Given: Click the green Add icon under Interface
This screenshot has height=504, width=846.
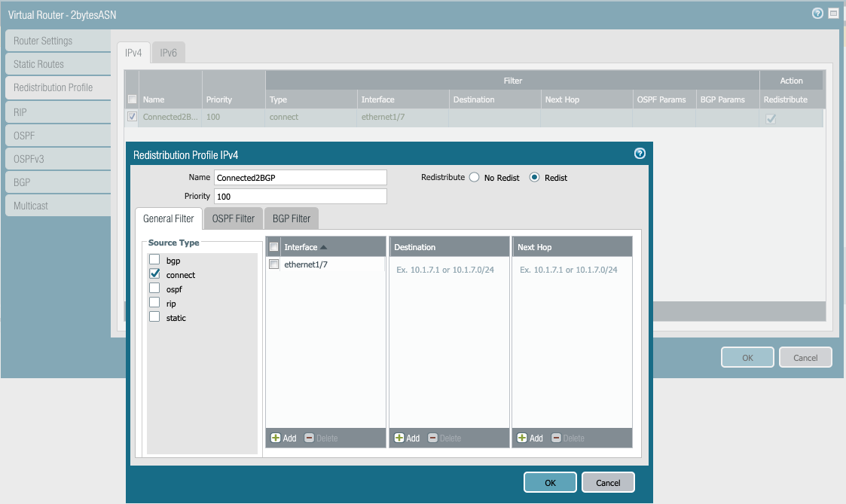Looking at the screenshot, I should tap(276, 438).
